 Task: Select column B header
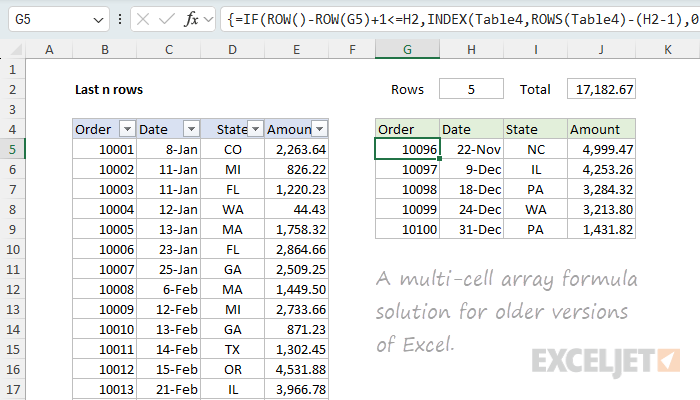pyautogui.click(x=104, y=50)
